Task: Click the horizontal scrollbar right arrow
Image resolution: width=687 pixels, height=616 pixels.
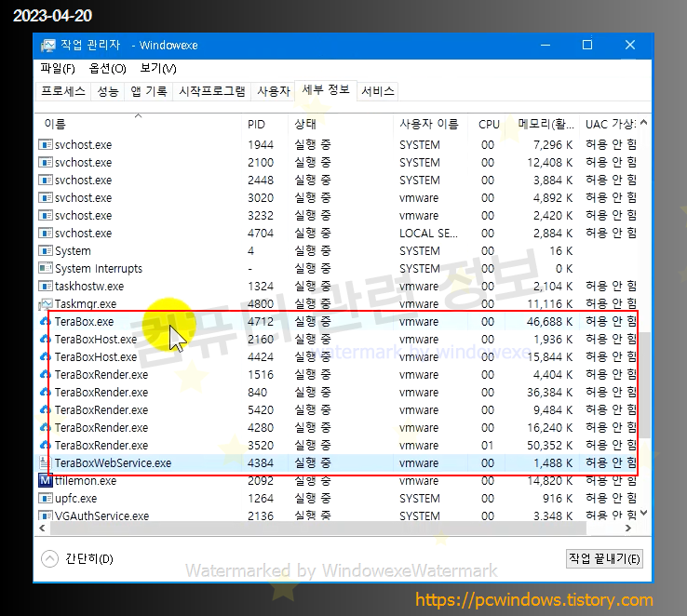Action: tap(628, 528)
